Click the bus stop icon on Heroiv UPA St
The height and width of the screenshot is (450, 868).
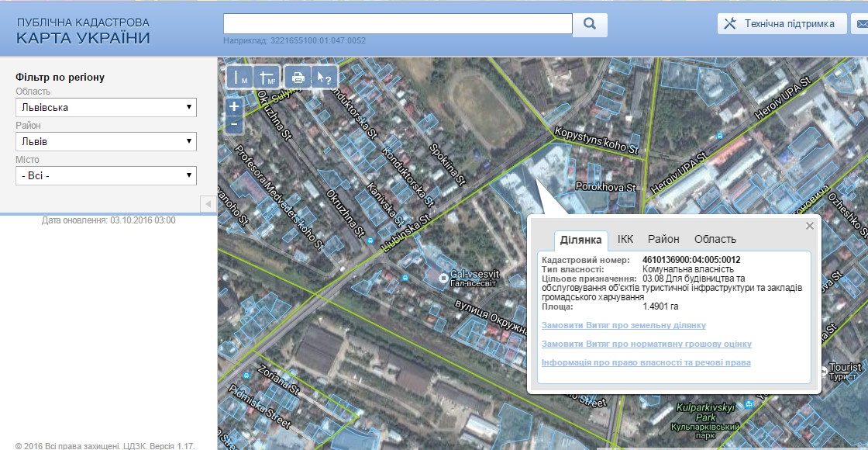coord(720,135)
